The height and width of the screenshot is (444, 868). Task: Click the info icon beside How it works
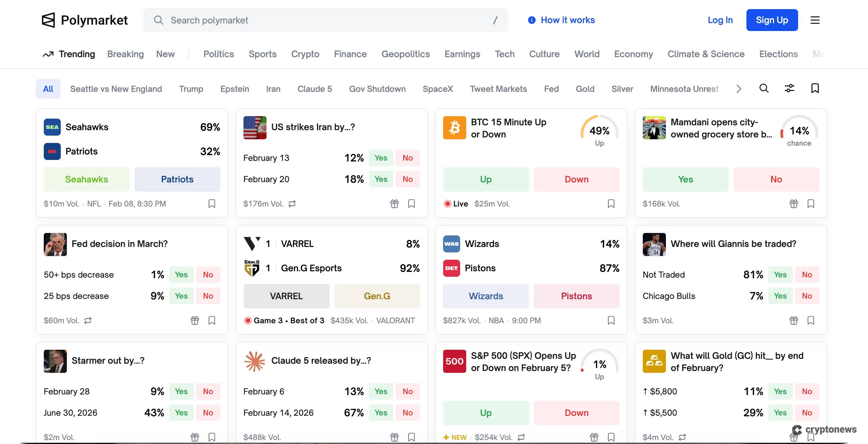coord(532,20)
